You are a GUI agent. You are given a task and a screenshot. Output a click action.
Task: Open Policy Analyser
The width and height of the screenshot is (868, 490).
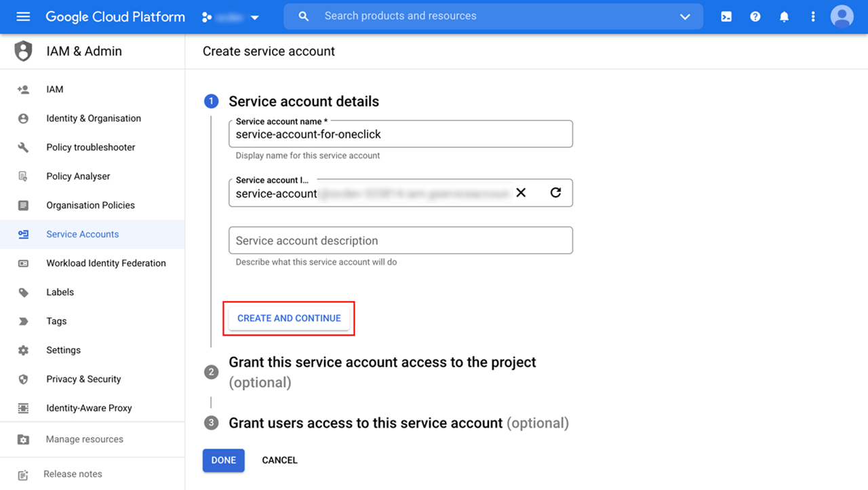click(x=92, y=176)
